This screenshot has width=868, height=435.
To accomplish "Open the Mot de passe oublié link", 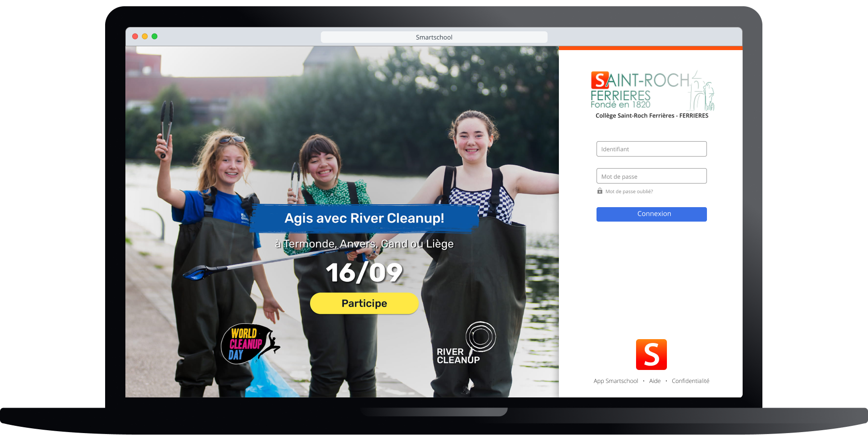I will click(629, 192).
